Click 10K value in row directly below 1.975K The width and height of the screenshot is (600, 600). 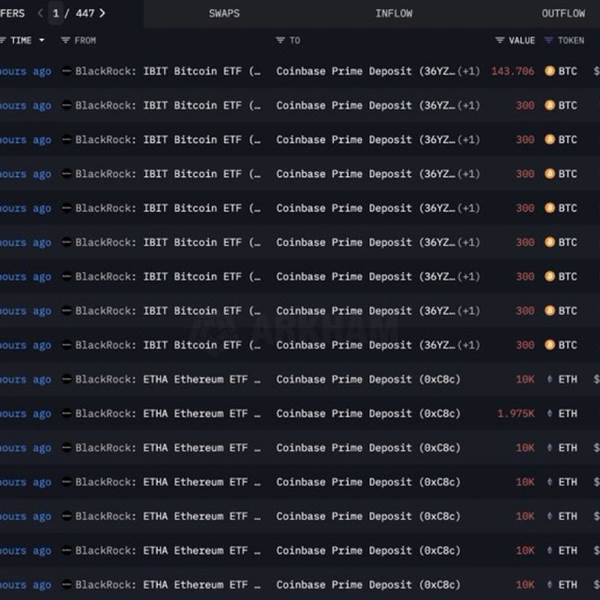tap(525, 448)
